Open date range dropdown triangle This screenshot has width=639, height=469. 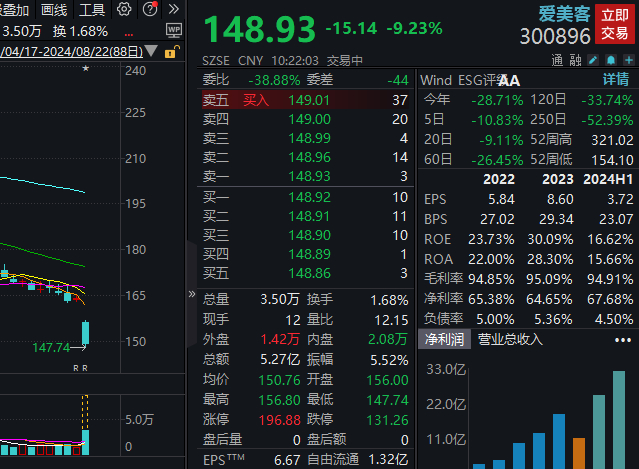[151, 51]
